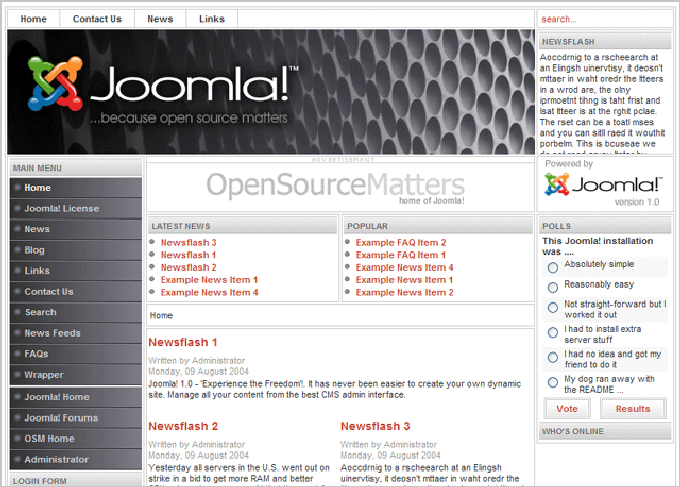
Task: Open Newsflash 3 in Latest News list
Action: point(188,242)
